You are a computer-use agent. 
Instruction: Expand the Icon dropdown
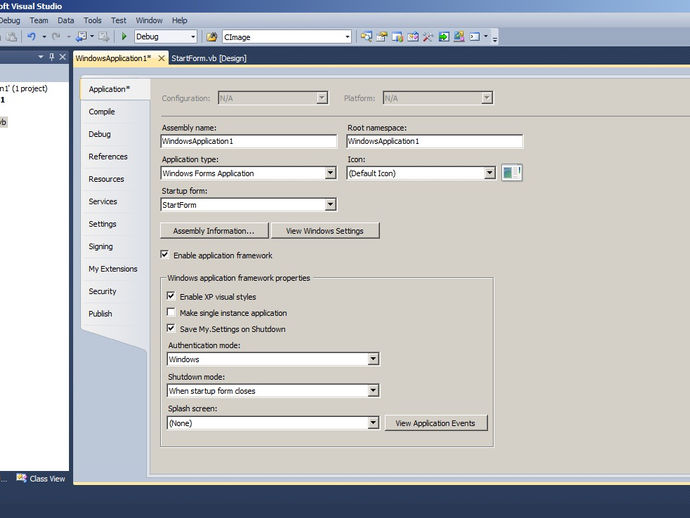(x=490, y=173)
